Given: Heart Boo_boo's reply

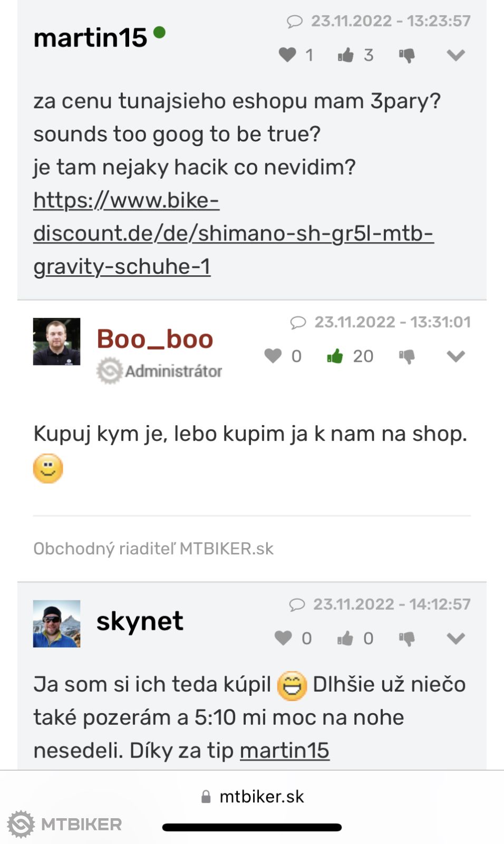Looking at the screenshot, I should coord(273,356).
